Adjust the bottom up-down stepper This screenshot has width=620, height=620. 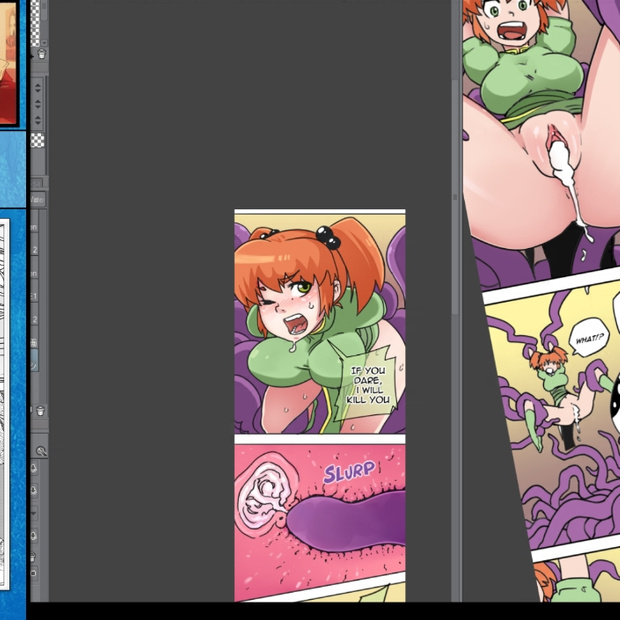(38, 120)
